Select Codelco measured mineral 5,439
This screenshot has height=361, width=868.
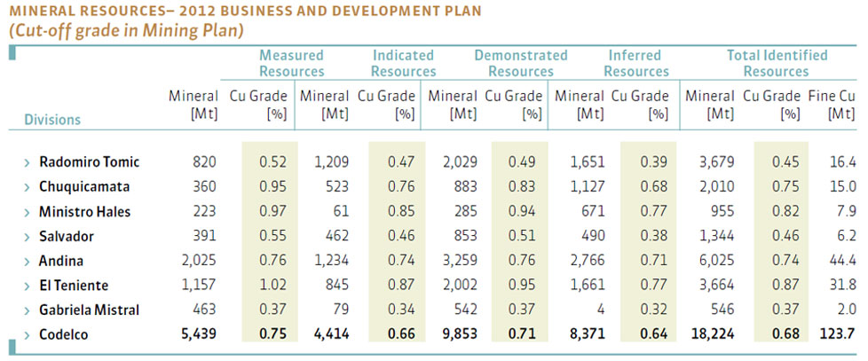tap(198, 334)
